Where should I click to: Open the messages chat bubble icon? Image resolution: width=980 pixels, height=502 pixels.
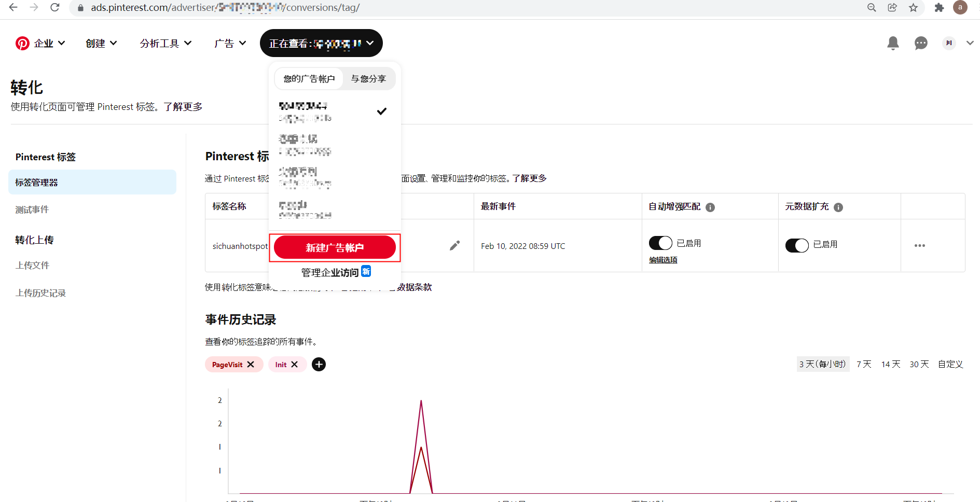(x=921, y=43)
